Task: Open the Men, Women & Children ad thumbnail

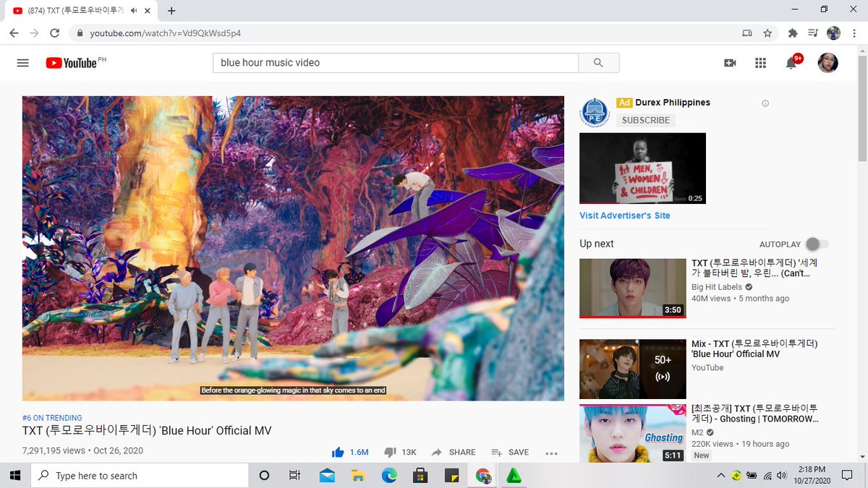Action: point(642,168)
